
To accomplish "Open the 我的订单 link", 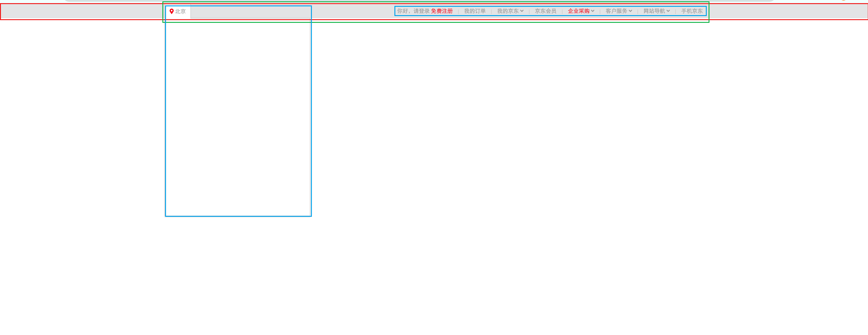I will (x=475, y=11).
